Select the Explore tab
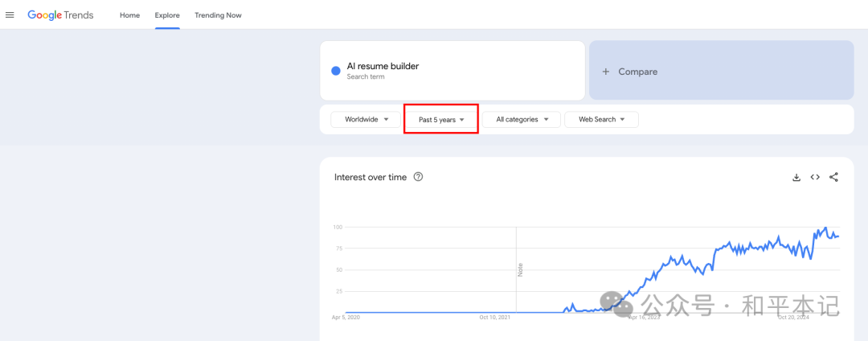Image resolution: width=868 pixels, height=341 pixels. coord(167,15)
